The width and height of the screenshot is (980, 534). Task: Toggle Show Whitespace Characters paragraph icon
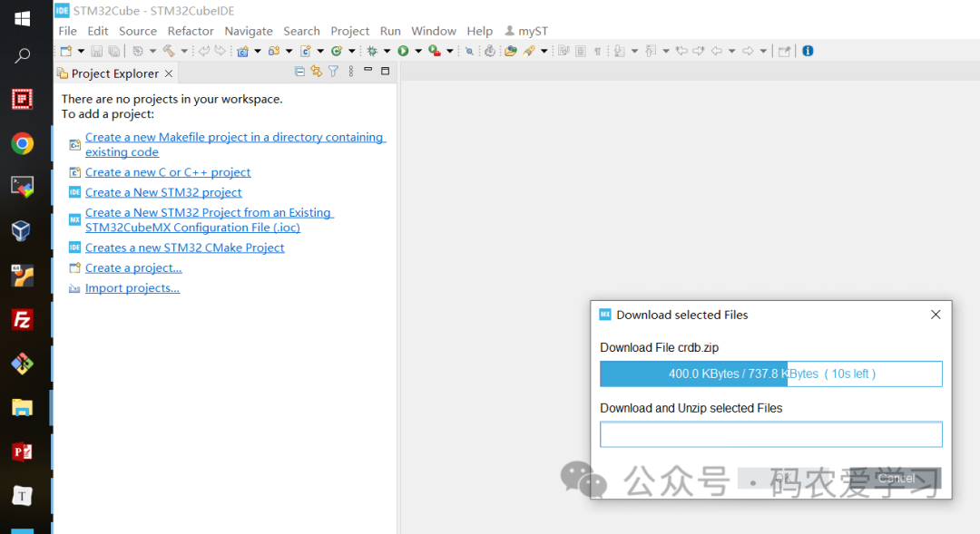[x=597, y=51]
